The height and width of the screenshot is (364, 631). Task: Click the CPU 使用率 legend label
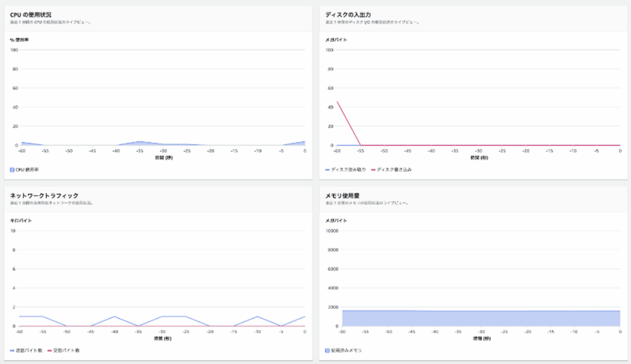(x=28, y=169)
